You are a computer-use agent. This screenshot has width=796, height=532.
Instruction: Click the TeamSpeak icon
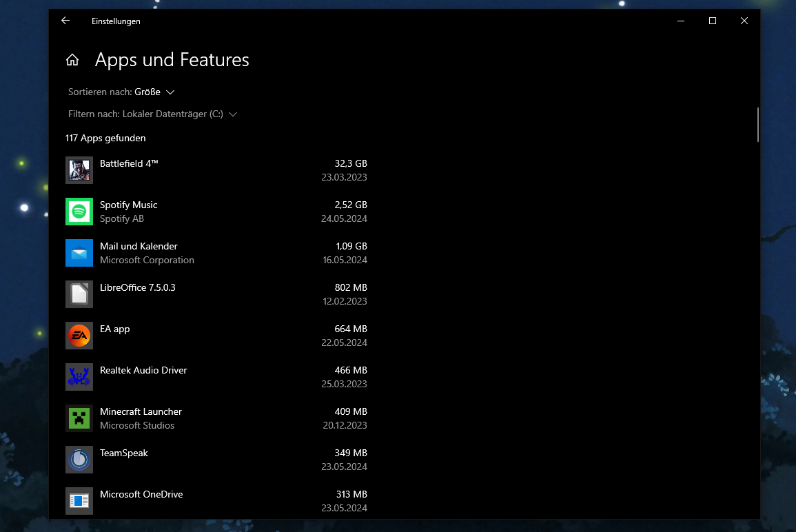pyautogui.click(x=79, y=460)
